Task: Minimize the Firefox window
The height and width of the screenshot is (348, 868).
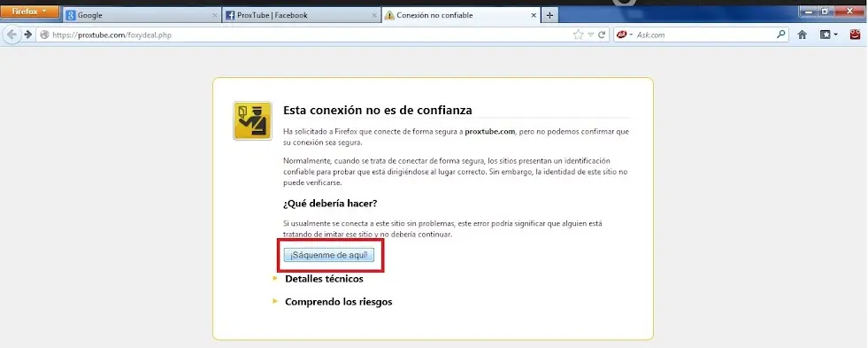Action: [807, 11]
